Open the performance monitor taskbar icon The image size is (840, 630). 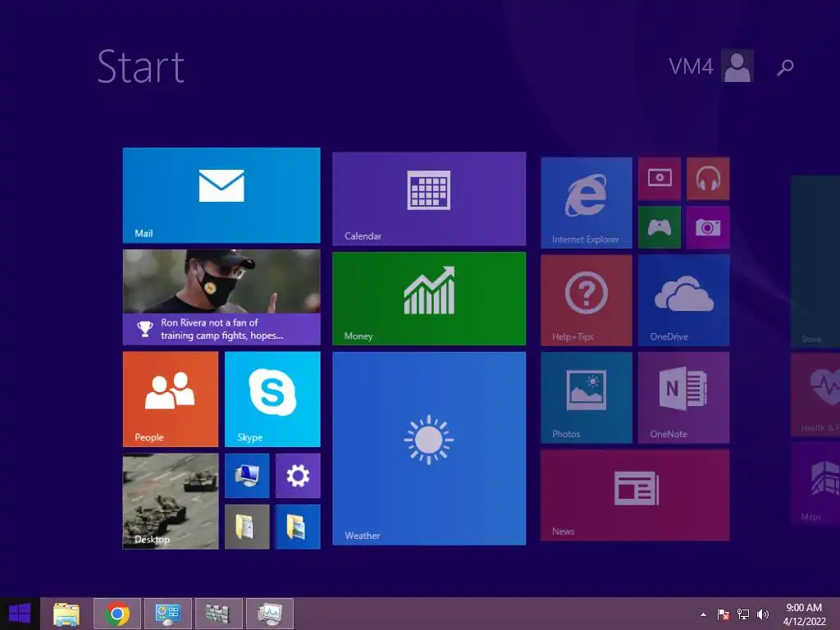[269, 614]
